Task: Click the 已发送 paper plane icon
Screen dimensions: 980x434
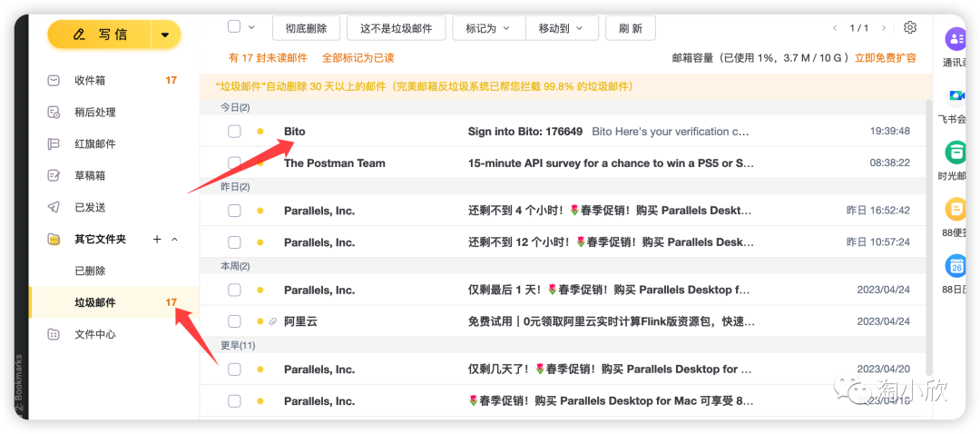Action: (54, 207)
